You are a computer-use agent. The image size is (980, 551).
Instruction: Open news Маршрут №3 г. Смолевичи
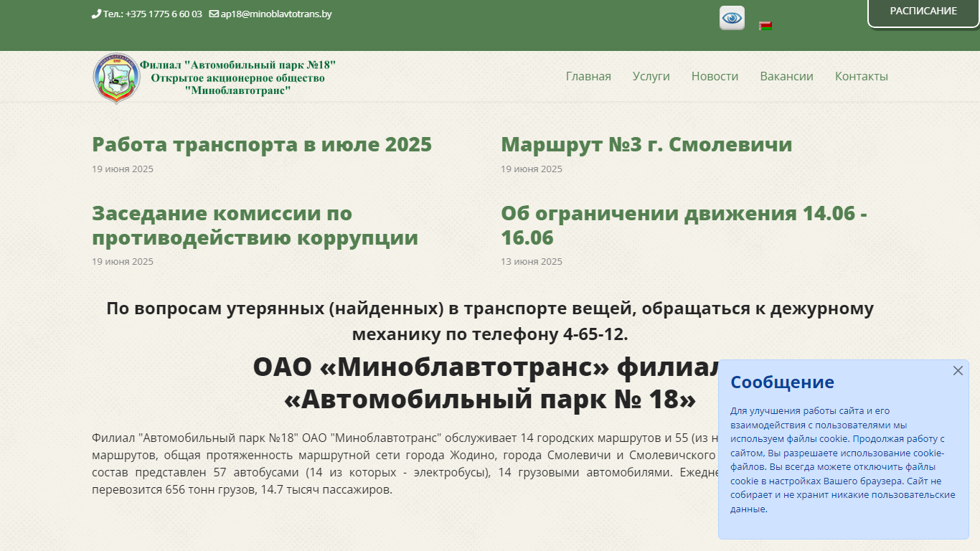[646, 144]
